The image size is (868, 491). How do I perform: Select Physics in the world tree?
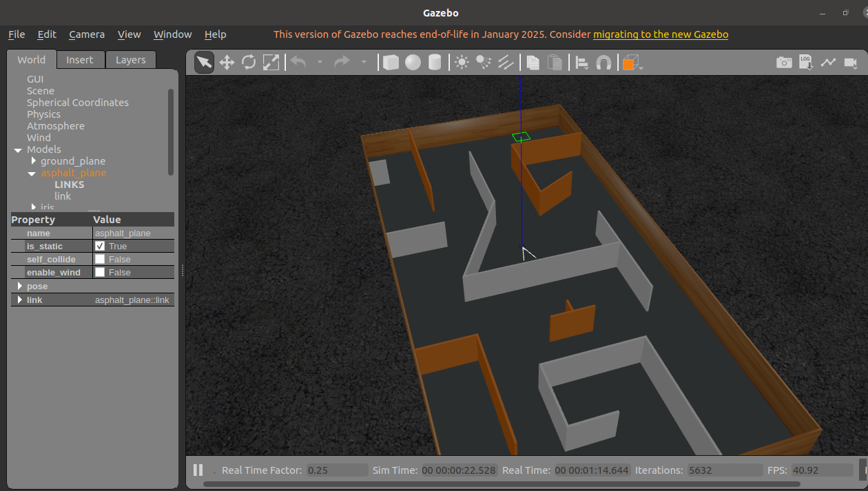tap(43, 114)
